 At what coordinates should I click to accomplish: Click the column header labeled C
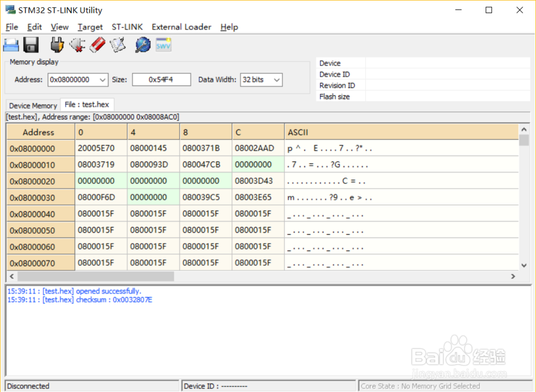click(258, 132)
